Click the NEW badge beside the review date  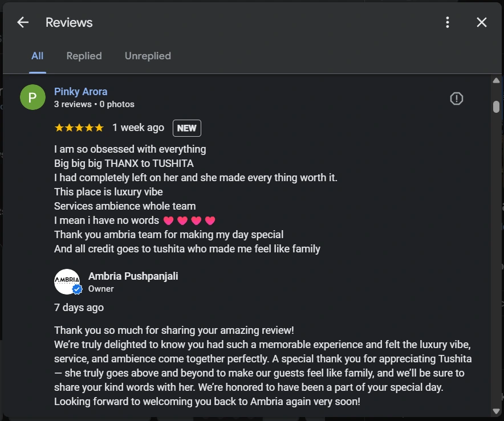pyautogui.click(x=186, y=128)
